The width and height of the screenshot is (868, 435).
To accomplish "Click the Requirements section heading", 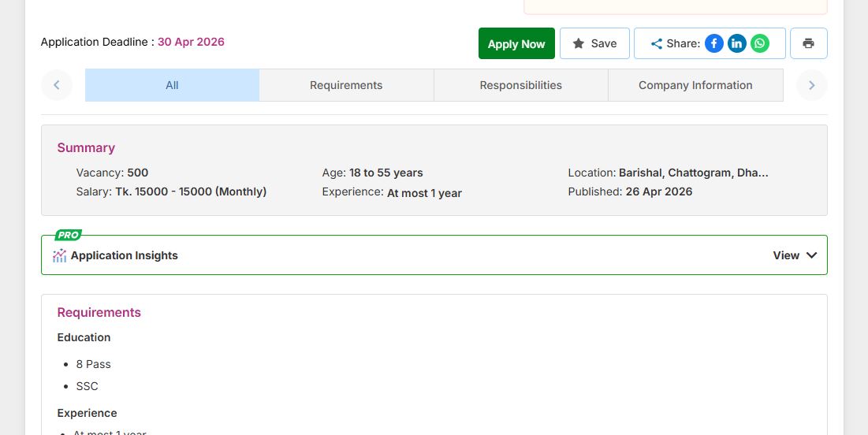I will [99, 312].
